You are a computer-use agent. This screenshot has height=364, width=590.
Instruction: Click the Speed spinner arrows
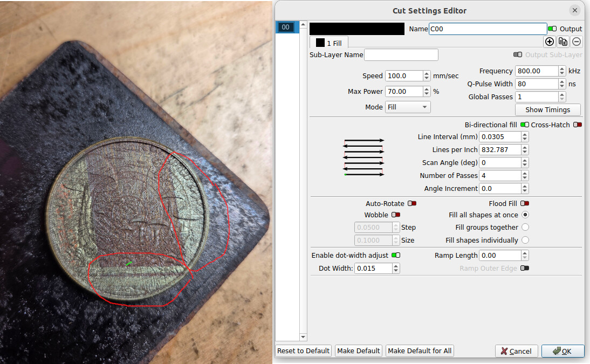click(427, 76)
